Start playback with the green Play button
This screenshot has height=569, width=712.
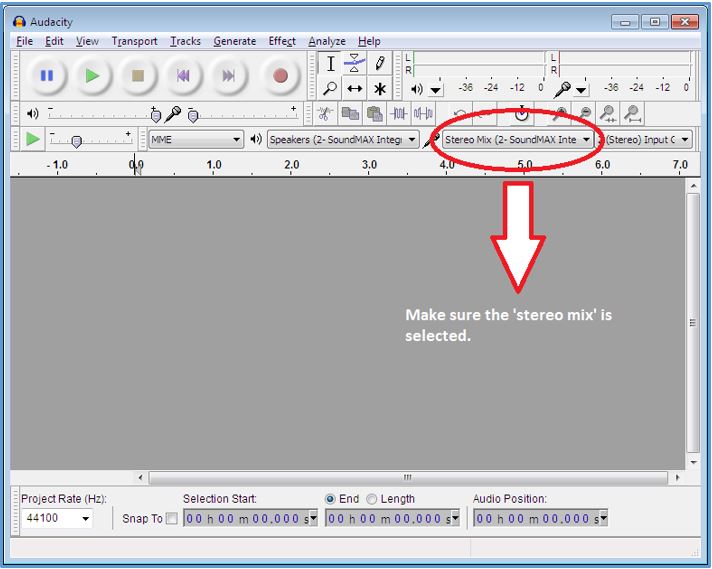92,75
